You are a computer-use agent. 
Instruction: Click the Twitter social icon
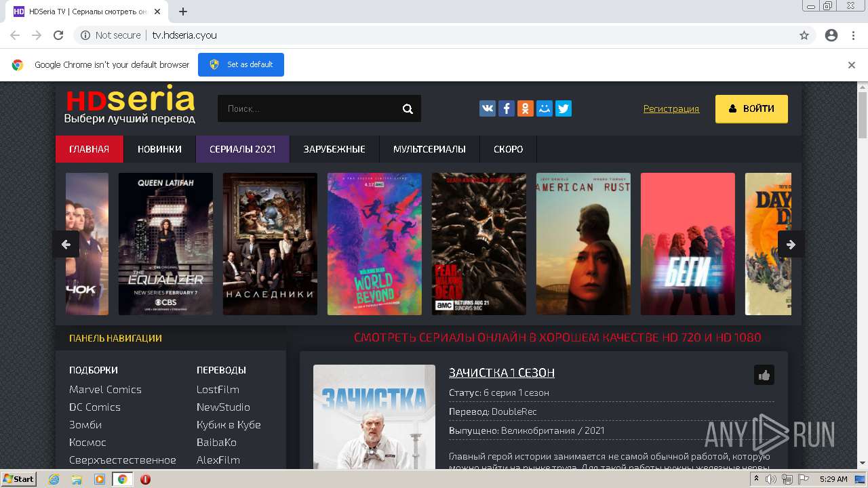[x=564, y=108]
